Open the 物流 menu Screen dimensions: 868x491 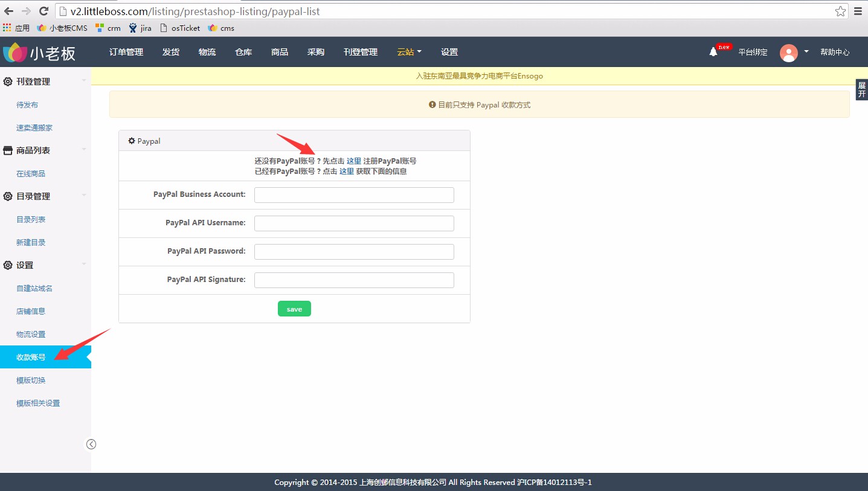(x=207, y=52)
